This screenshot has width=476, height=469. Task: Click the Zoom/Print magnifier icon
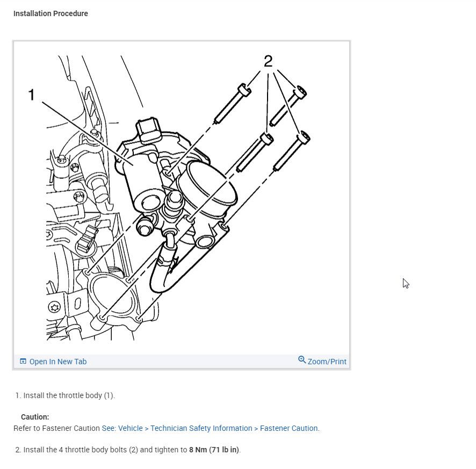tap(302, 360)
